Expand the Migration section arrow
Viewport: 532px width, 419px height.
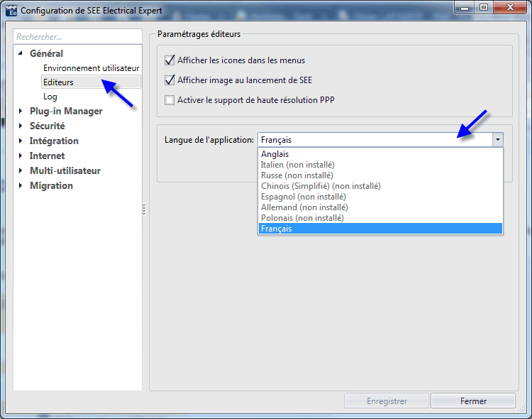point(21,185)
